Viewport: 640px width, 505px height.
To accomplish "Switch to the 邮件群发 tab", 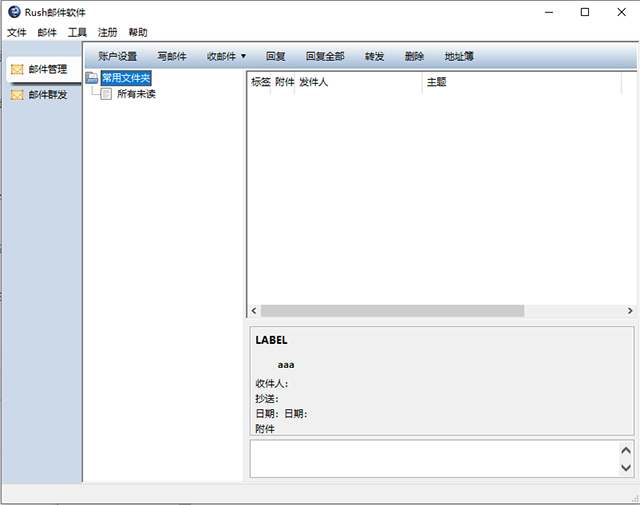I will tap(44, 95).
